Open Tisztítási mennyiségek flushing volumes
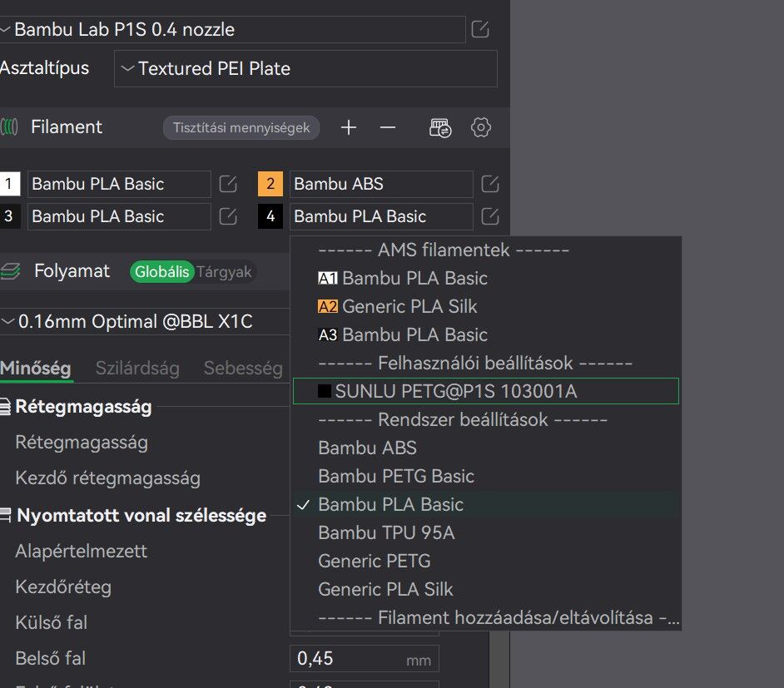Viewport: 784px width, 688px height. click(x=241, y=127)
